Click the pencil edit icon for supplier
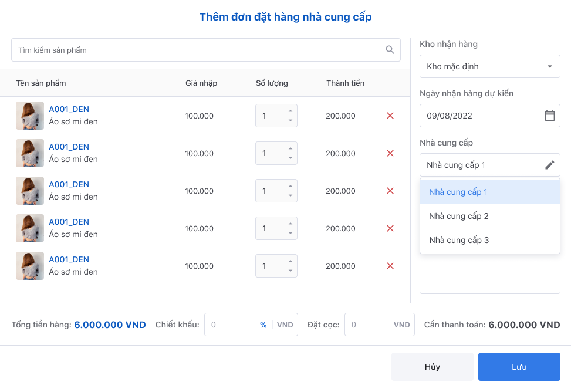The width and height of the screenshot is (571, 392). click(549, 165)
